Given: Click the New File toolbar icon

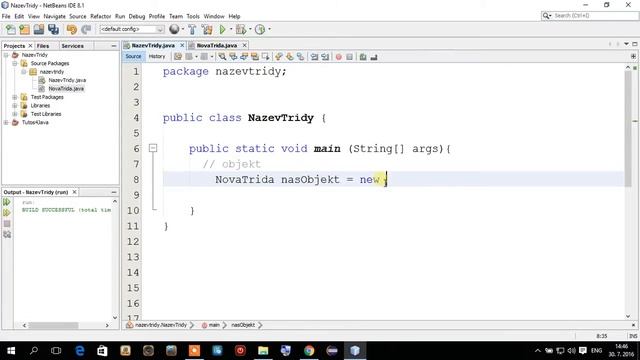Looking at the screenshot, I should pyautogui.click(x=11, y=29).
